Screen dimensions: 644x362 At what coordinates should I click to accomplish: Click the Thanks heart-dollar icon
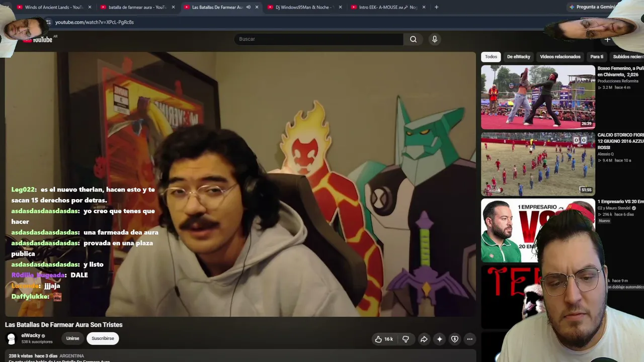455,339
